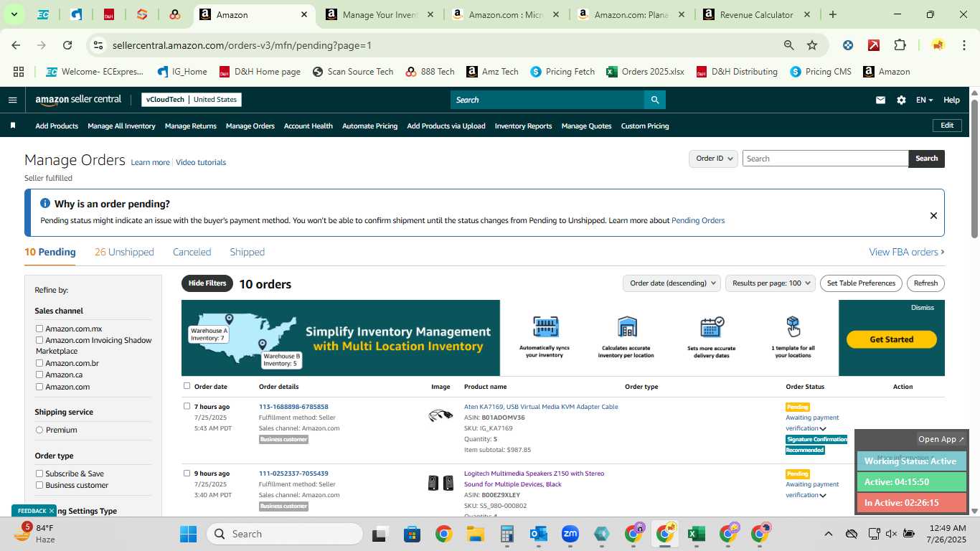The width and height of the screenshot is (980, 551).
Task: Open the mail messages icon
Action: pos(880,100)
